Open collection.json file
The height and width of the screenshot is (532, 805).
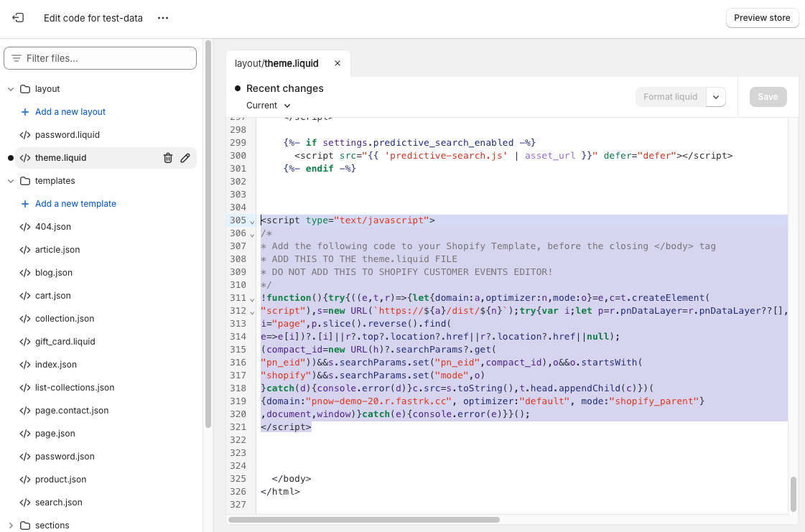[65, 319]
